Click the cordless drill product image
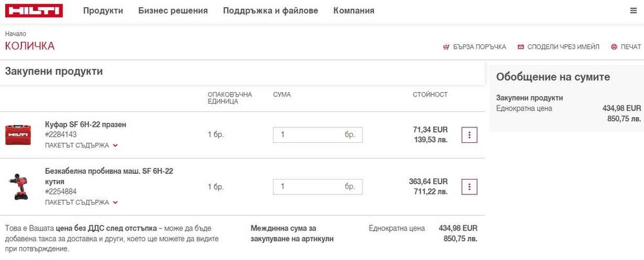644x260 pixels. [x=18, y=187]
